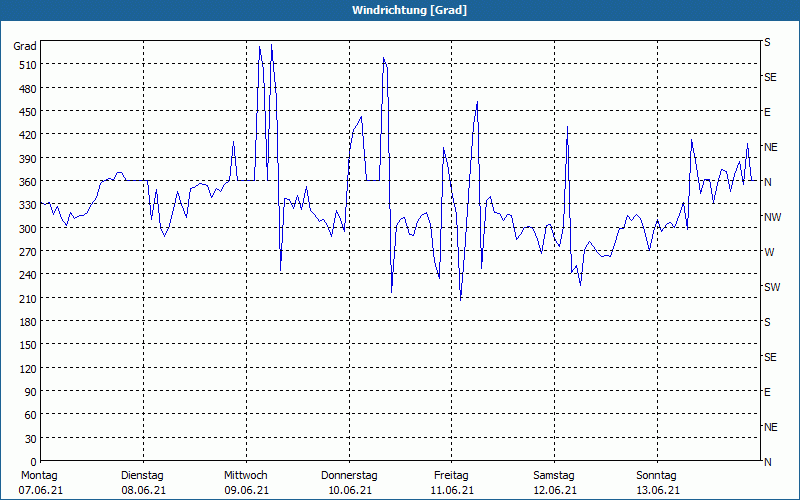The height and width of the screenshot is (500, 800).
Task: Click the "Dienstag" day label
Action: [x=142, y=476]
